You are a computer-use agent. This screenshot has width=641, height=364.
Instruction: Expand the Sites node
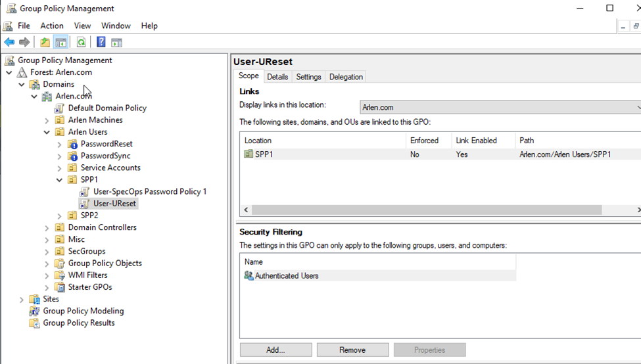pyautogui.click(x=21, y=300)
